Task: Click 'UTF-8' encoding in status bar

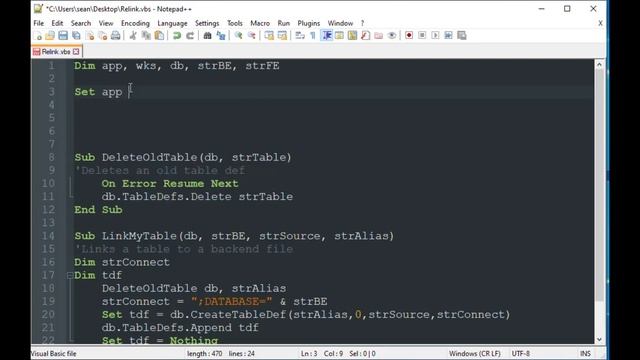Action: coord(520,353)
